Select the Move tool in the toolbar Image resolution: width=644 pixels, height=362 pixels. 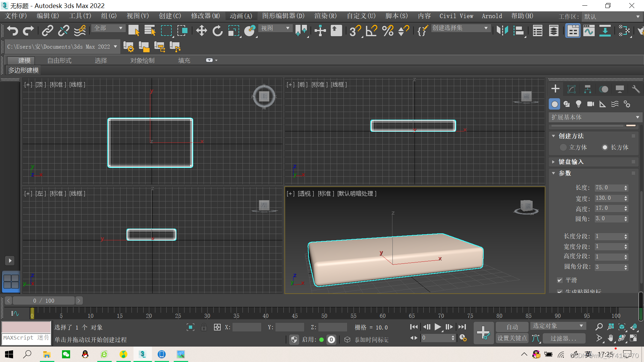[201, 31]
